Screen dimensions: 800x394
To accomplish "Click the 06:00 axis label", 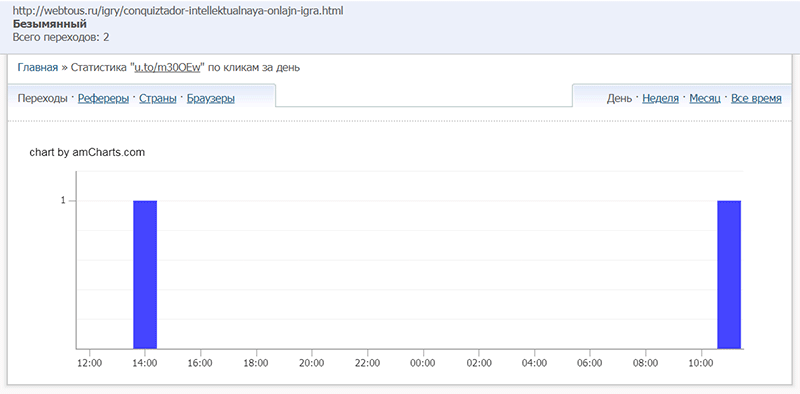I will (x=590, y=363).
